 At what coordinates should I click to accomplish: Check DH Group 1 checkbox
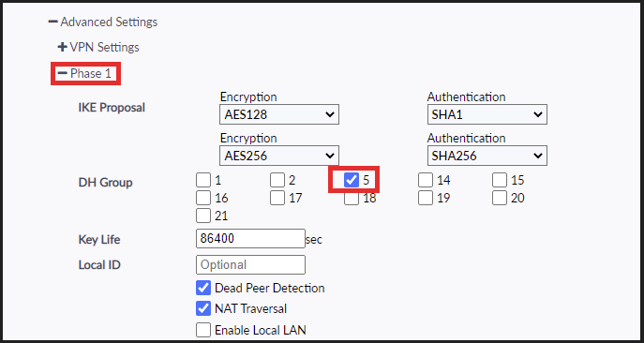pyautogui.click(x=203, y=180)
